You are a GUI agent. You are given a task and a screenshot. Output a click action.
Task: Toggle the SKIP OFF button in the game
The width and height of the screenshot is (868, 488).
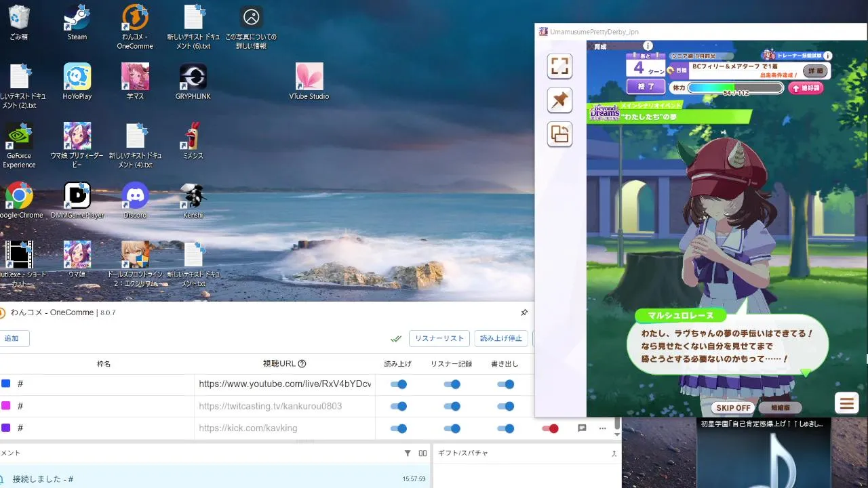tap(733, 408)
